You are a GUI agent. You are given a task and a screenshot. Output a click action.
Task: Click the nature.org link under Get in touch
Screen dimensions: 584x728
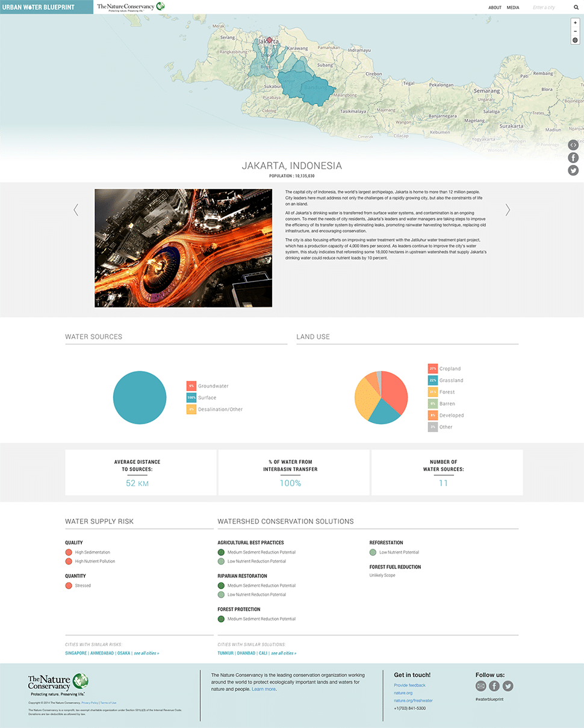click(403, 693)
